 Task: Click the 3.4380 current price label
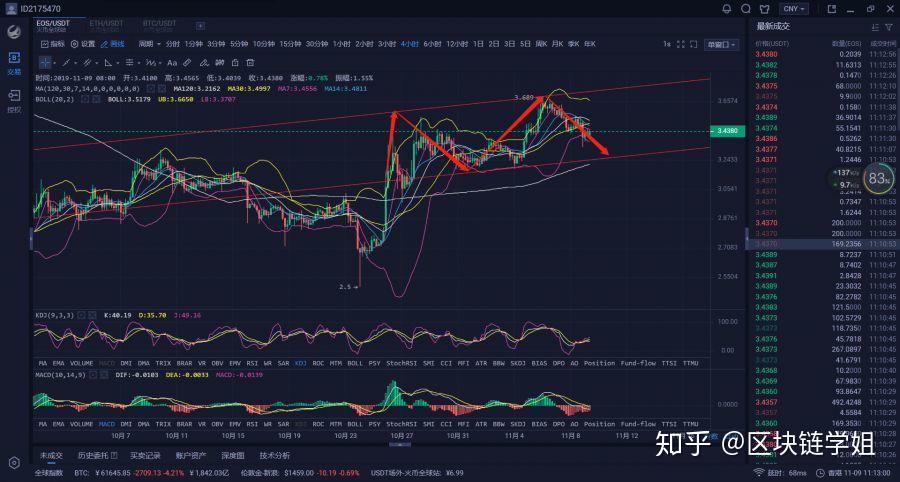click(726, 131)
